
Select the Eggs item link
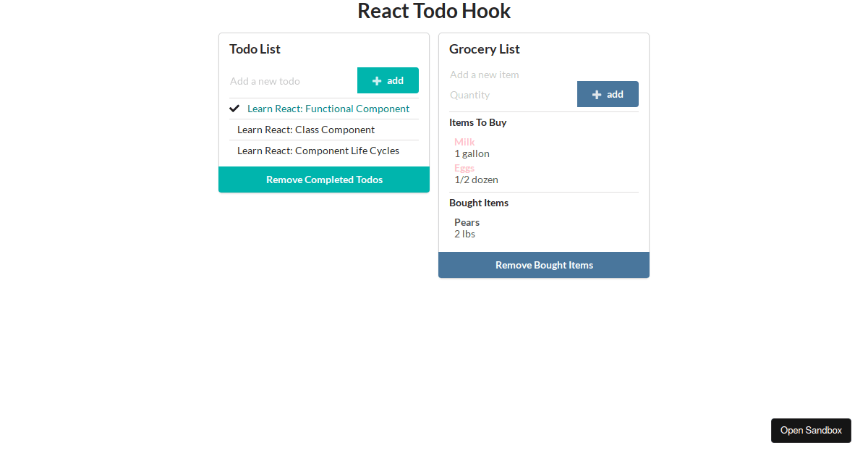coord(464,168)
